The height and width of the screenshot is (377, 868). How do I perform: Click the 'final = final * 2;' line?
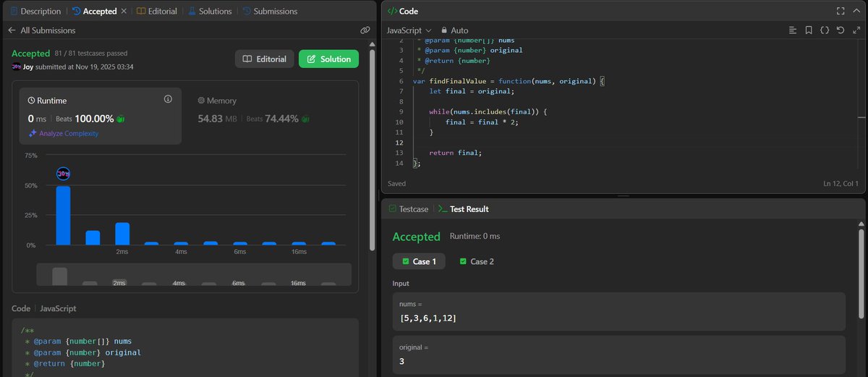(482, 122)
